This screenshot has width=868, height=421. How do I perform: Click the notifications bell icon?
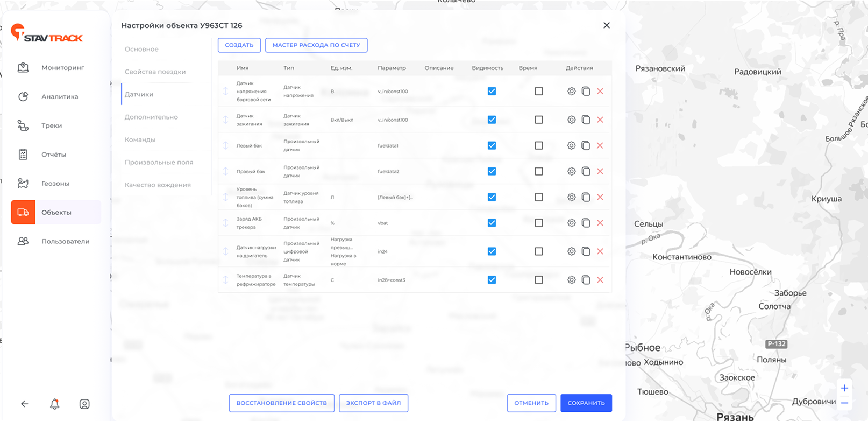point(54,404)
